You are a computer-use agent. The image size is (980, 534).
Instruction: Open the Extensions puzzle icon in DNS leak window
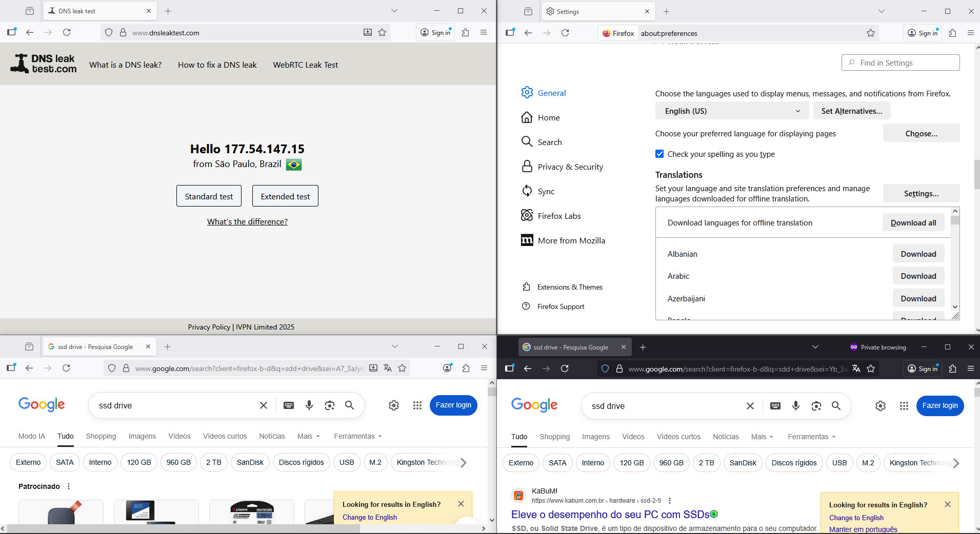466,32
